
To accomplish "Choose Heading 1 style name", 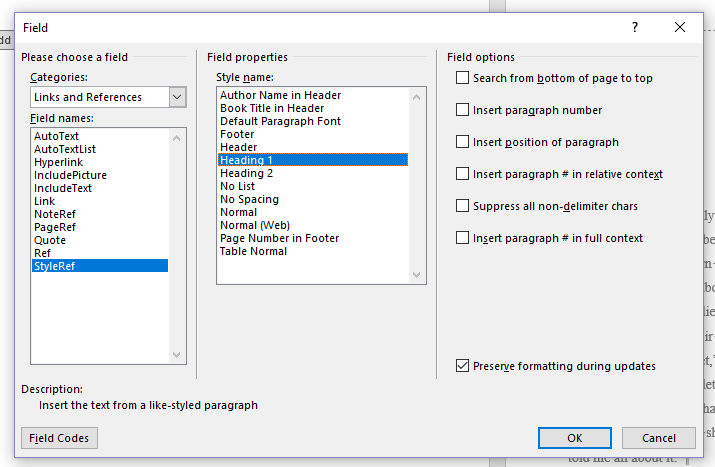I will tap(313, 160).
